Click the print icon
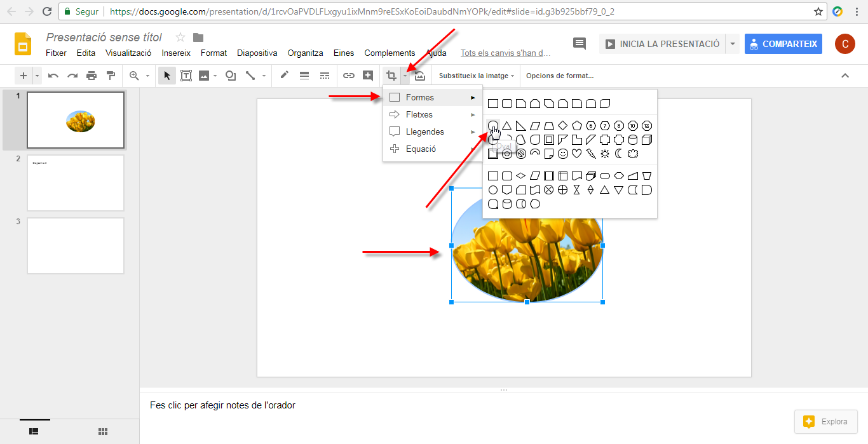 tap(92, 76)
